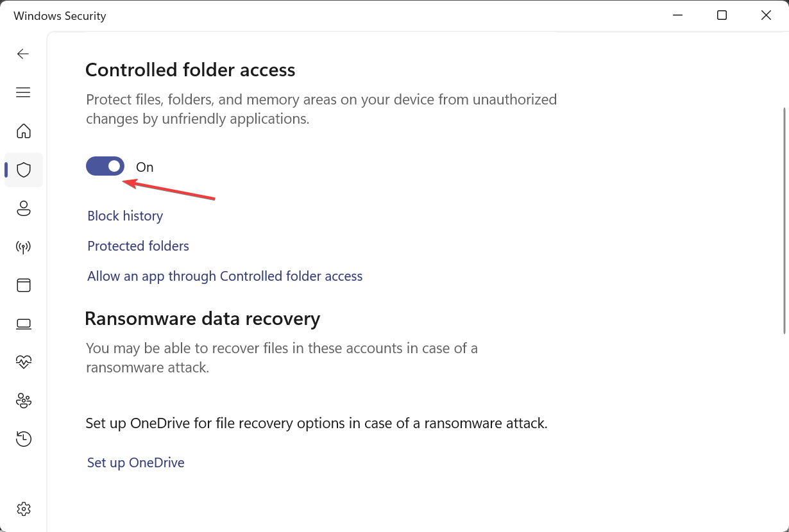Image resolution: width=789 pixels, height=532 pixels.
Task: Open the Protected folders link
Action: click(x=138, y=246)
